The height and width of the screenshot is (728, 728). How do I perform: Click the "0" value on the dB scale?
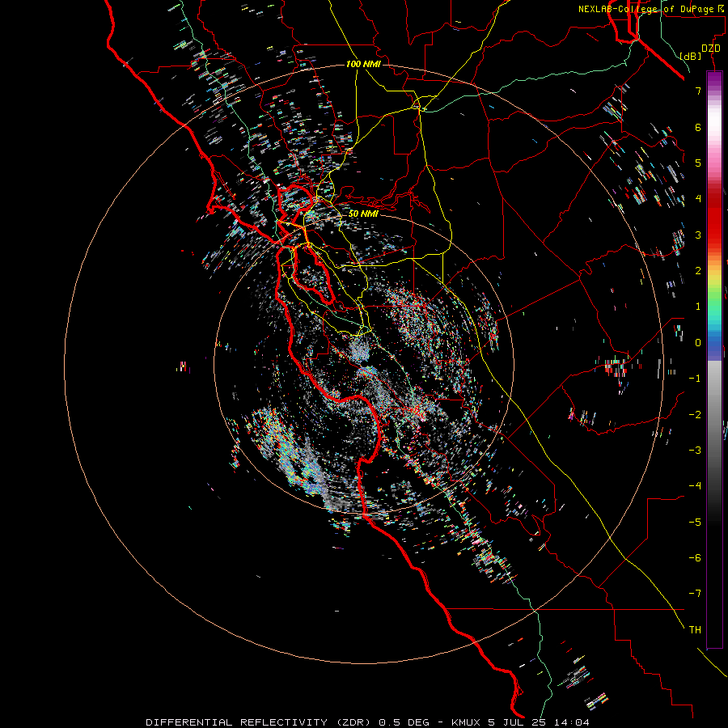pyautogui.click(x=698, y=343)
